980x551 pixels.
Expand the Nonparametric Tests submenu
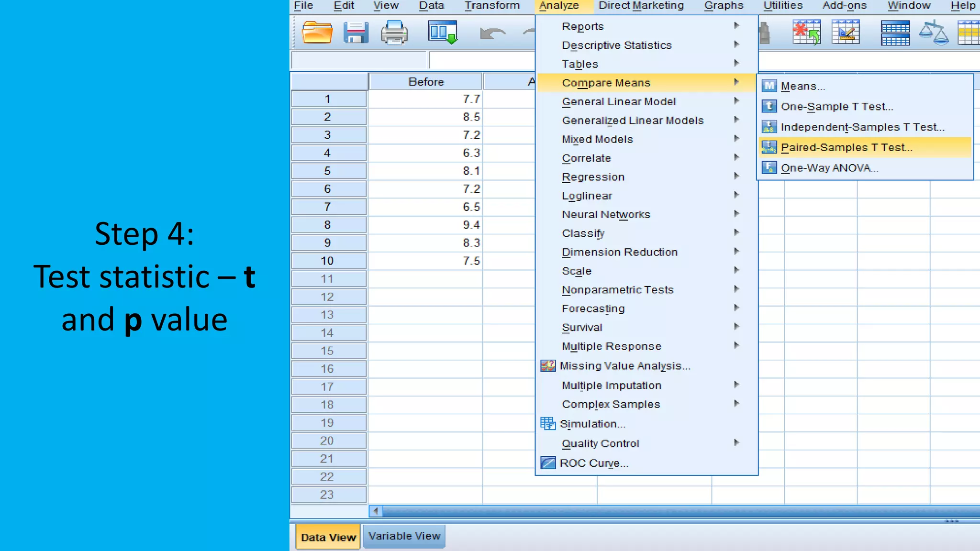click(617, 290)
